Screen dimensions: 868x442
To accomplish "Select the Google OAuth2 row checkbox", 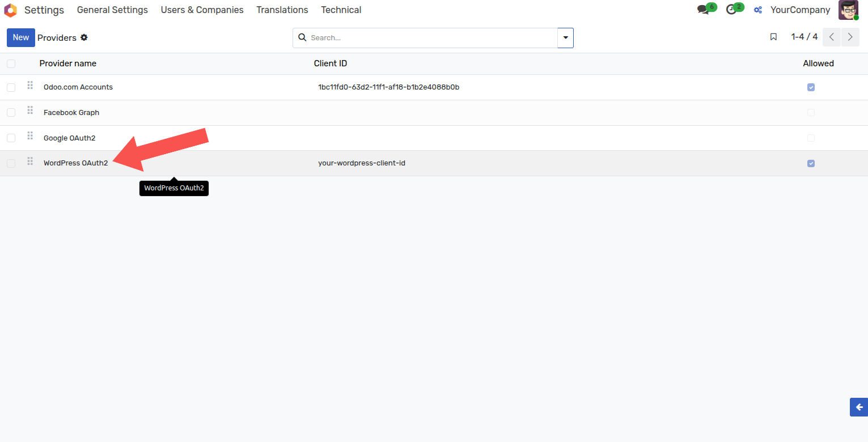I will [11, 138].
